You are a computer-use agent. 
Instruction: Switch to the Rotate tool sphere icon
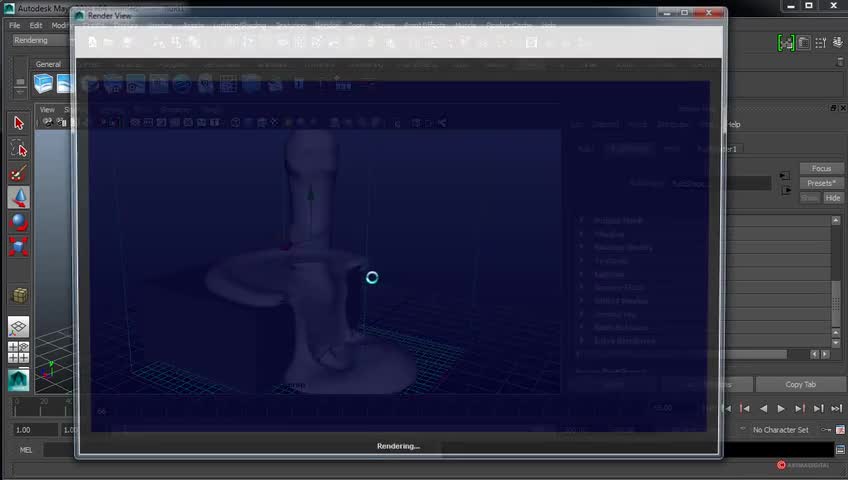pyautogui.click(x=18, y=222)
